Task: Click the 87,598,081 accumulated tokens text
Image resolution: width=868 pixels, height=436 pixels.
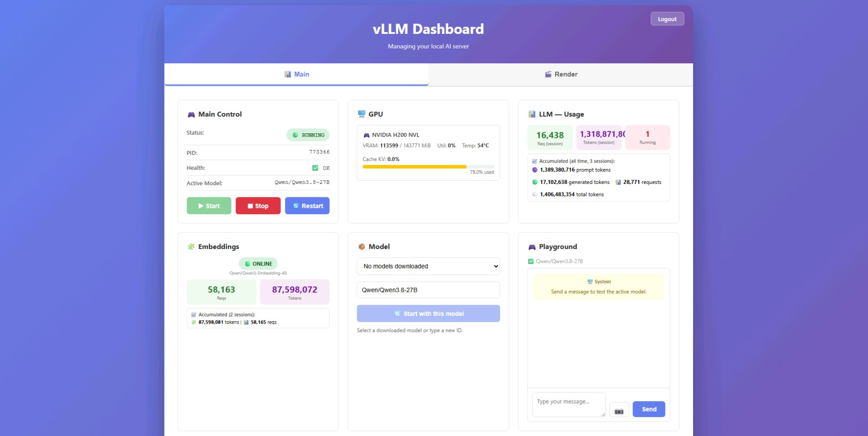Action: coord(219,322)
